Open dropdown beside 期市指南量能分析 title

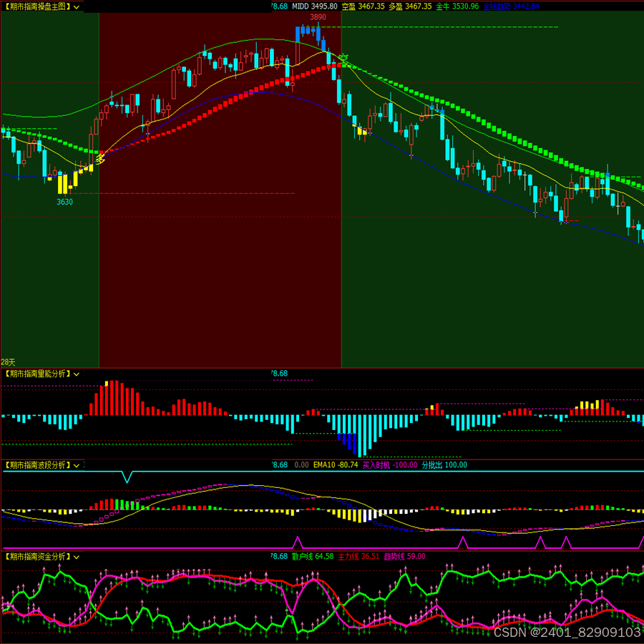[x=77, y=374]
